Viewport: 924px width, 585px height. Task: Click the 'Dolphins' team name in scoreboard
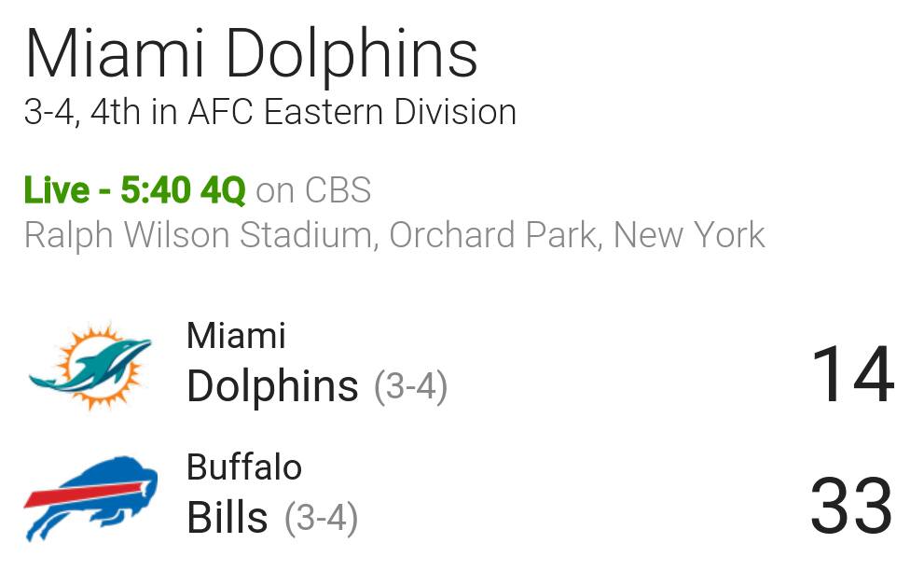click(272, 386)
